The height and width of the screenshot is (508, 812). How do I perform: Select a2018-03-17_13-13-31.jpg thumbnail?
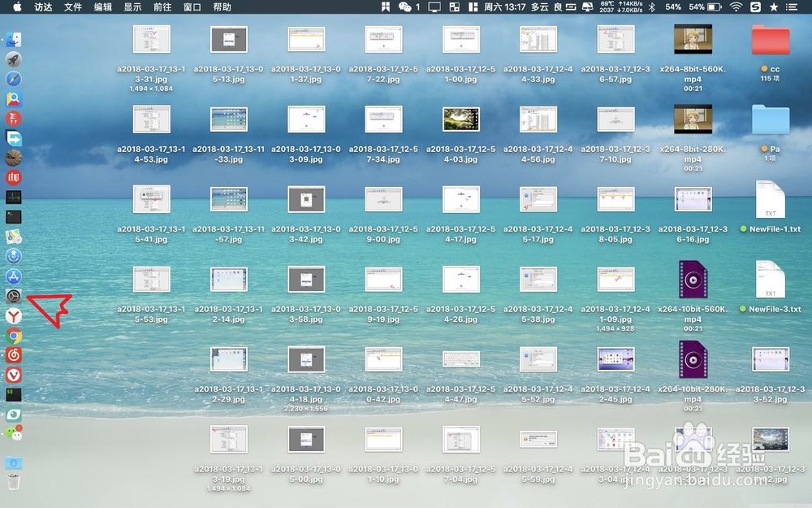(x=151, y=39)
